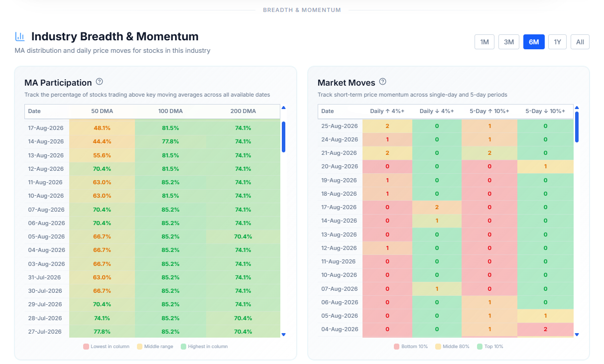Click Daily ↓ value 2 for 17-Aug-2026
This screenshot has height=364, width=604.
(437, 207)
